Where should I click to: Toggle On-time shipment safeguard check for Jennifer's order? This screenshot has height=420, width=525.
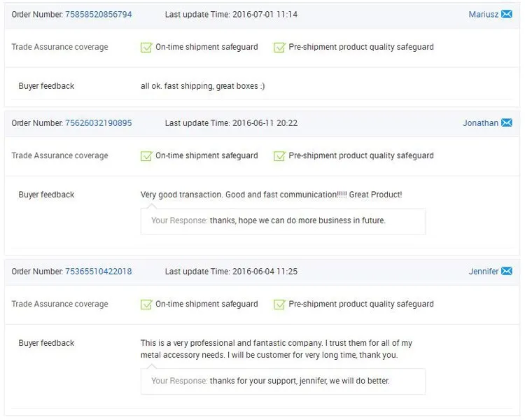click(x=146, y=304)
